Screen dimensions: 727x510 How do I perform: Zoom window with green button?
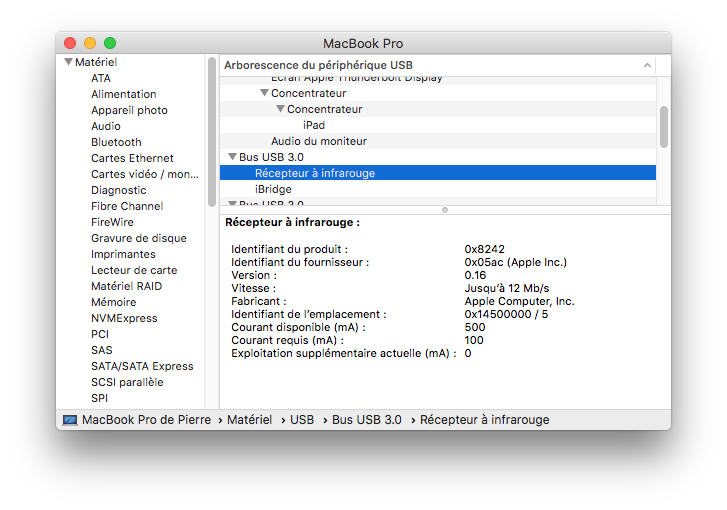coord(110,43)
